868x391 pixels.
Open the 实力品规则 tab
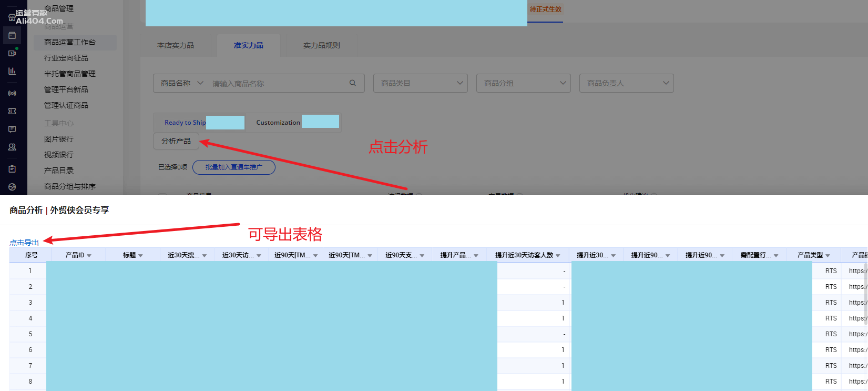322,46
